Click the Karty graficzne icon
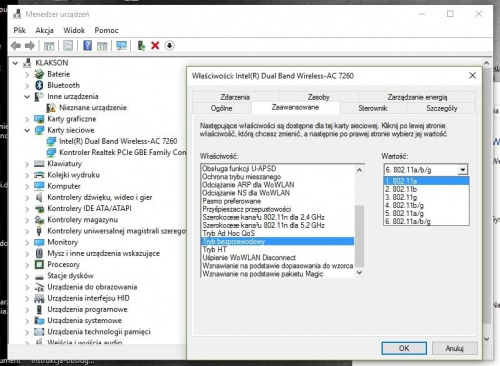This screenshot has width=500, height=366. click(39, 119)
